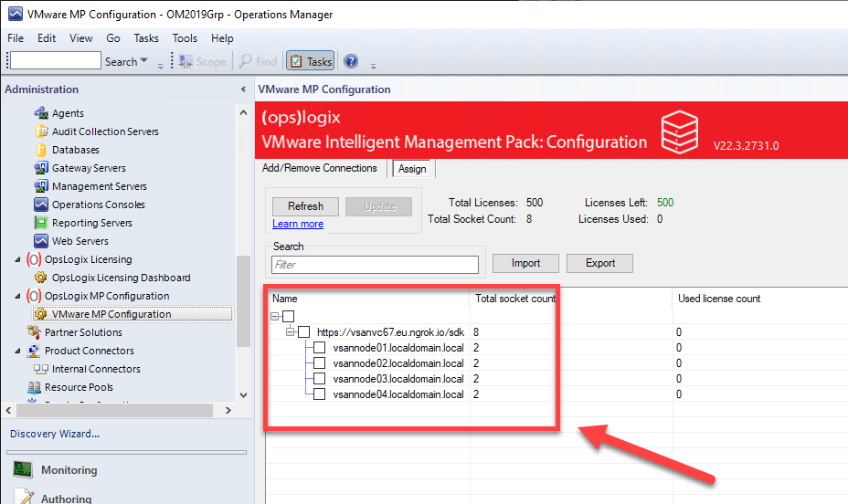Check the vsannode02.localdomain.local checkbox

tap(320, 363)
